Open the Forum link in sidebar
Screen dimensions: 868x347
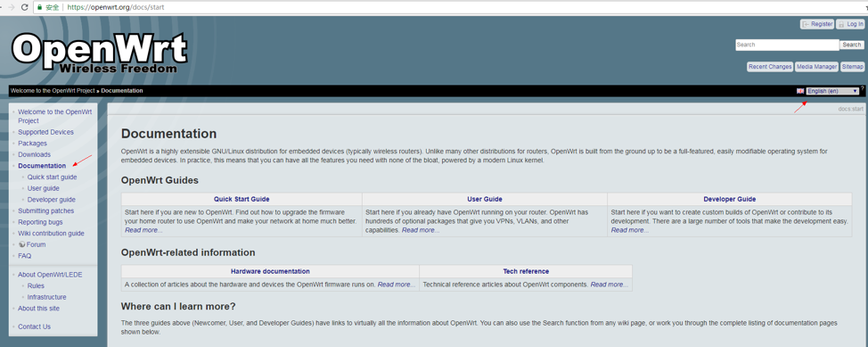(x=36, y=244)
